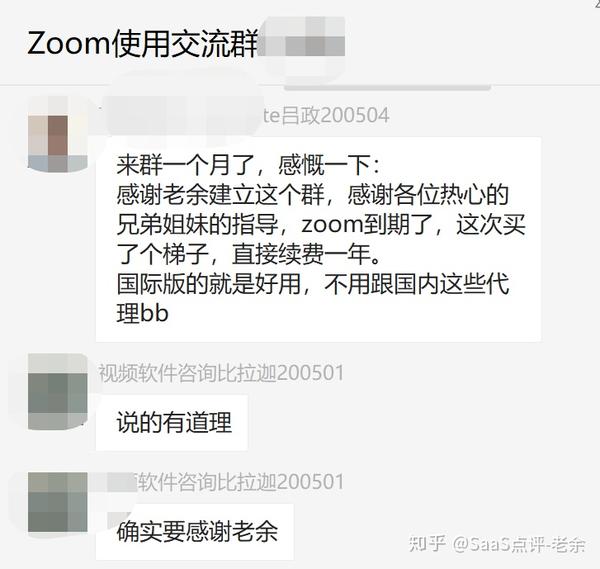The image size is (600, 569).
Task: Click the partially blurred name 软件咨询比拉迦200501
Action: (241, 482)
